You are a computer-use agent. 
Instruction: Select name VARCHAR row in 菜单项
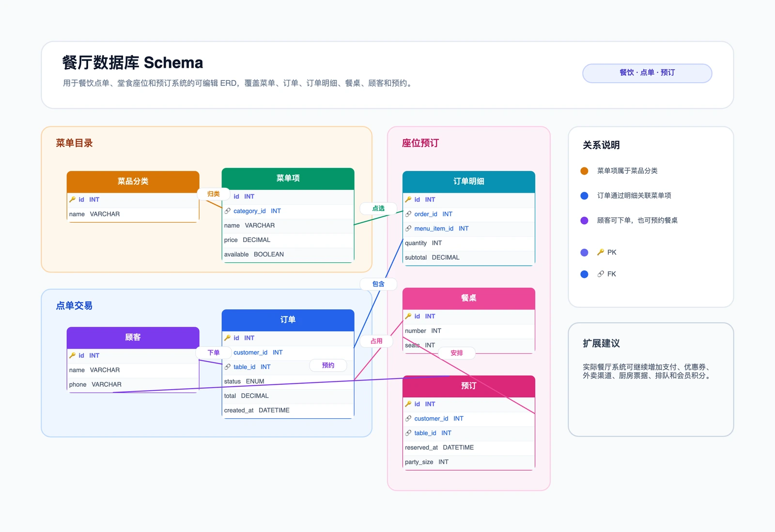(288, 226)
